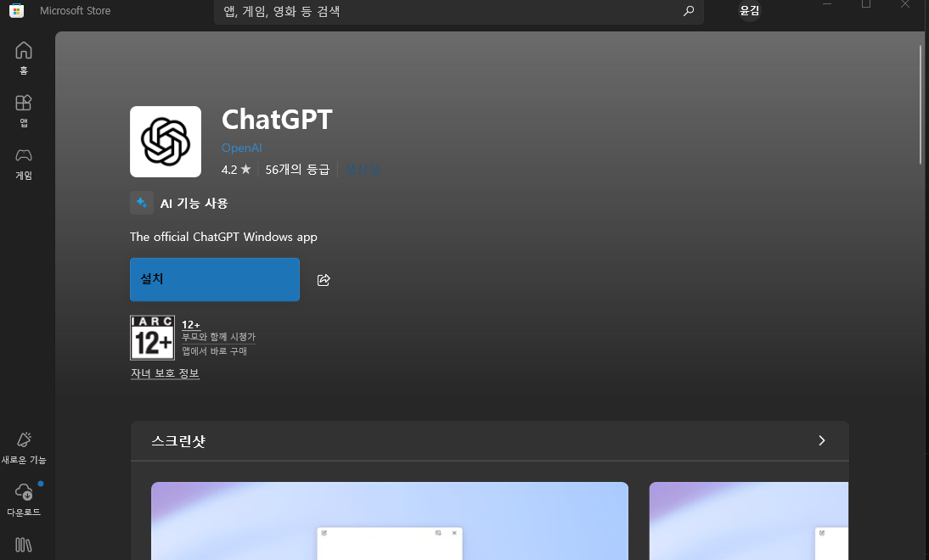Click the Microsoft Store logo icon
This screenshot has height=560, width=929.
point(17,11)
